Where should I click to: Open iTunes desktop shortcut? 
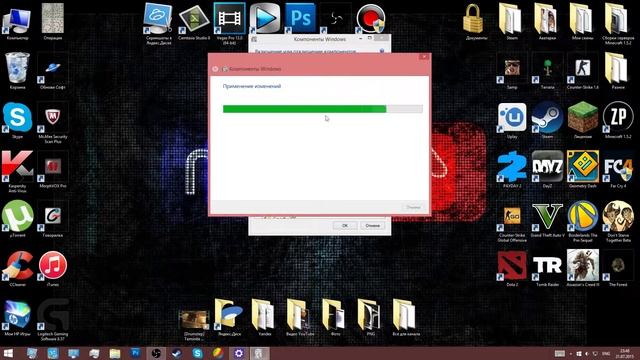click(53, 267)
